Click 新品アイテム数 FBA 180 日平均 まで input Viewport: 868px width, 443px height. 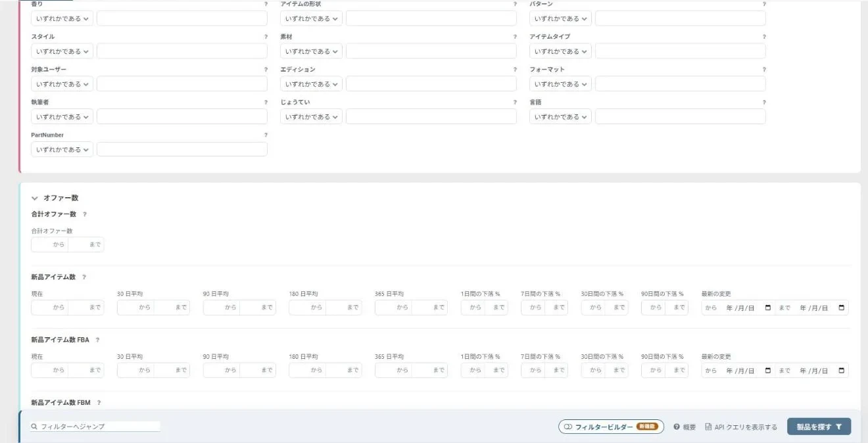[x=343, y=371]
